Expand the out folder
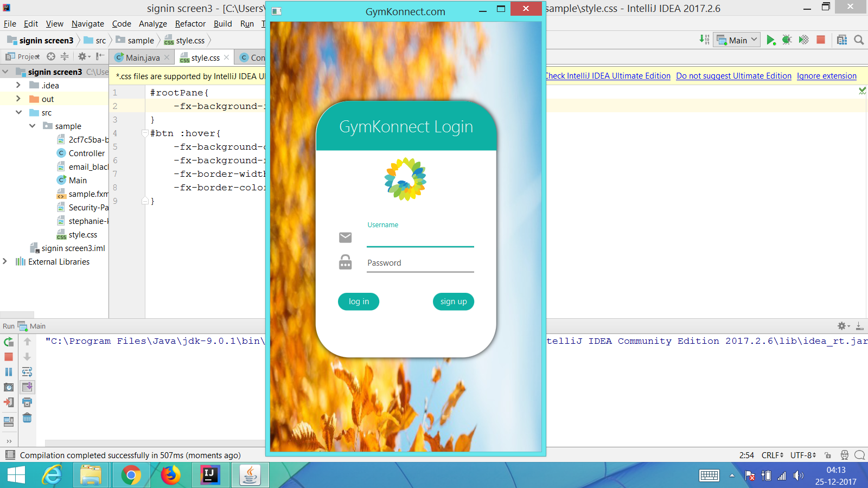Screen dimensions: 868x488 [x=18, y=99]
